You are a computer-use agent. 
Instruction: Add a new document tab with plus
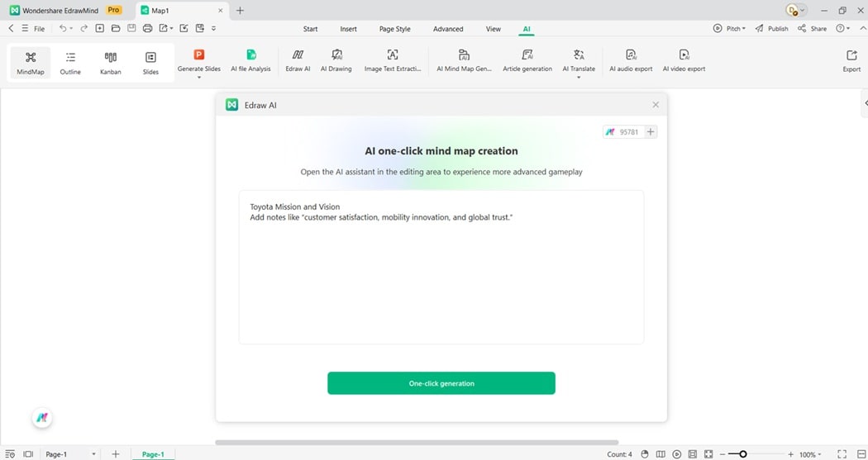tap(240, 11)
